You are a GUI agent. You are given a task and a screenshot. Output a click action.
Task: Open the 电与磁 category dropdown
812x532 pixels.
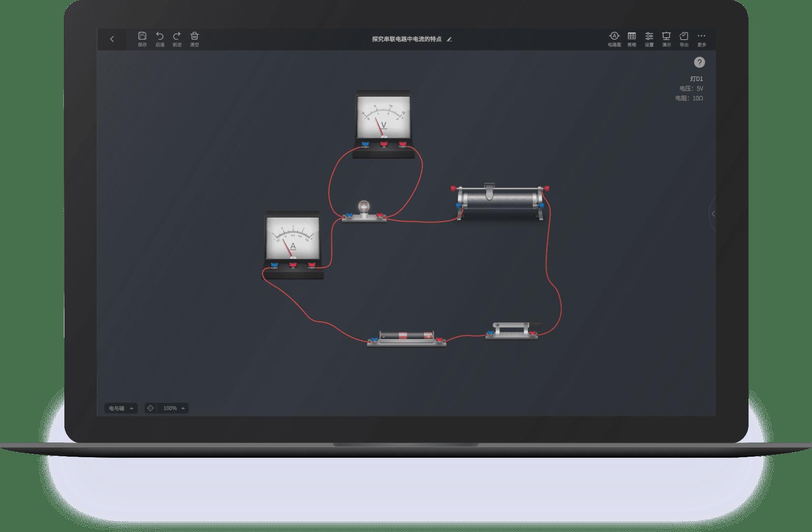click(121, 408)
